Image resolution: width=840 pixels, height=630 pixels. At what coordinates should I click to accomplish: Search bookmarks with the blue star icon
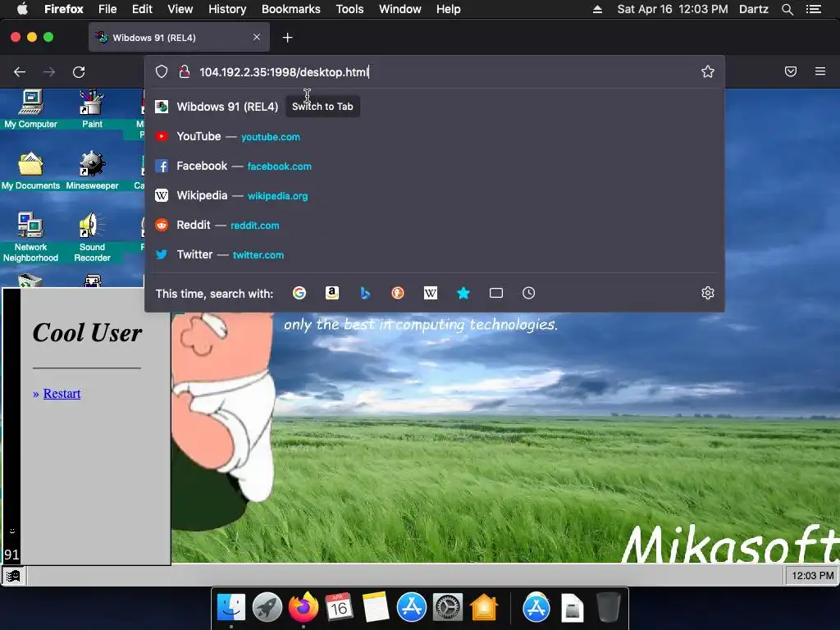pos(463,293)
